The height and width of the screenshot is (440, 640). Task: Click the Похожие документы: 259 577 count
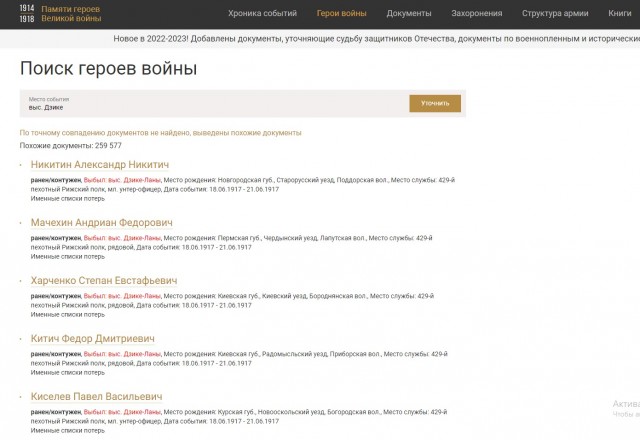pos(71,146)
